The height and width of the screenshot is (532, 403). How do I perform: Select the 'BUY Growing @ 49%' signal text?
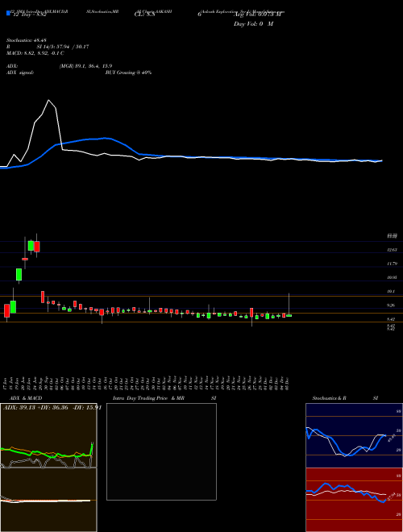(x=128, y=73)
